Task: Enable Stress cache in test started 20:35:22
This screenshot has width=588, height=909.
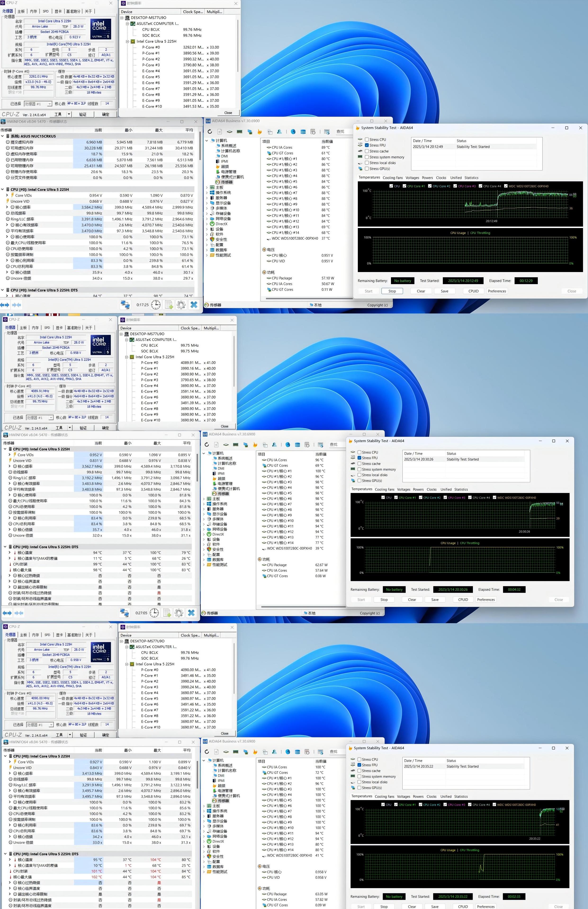Action: click(359, 770)
